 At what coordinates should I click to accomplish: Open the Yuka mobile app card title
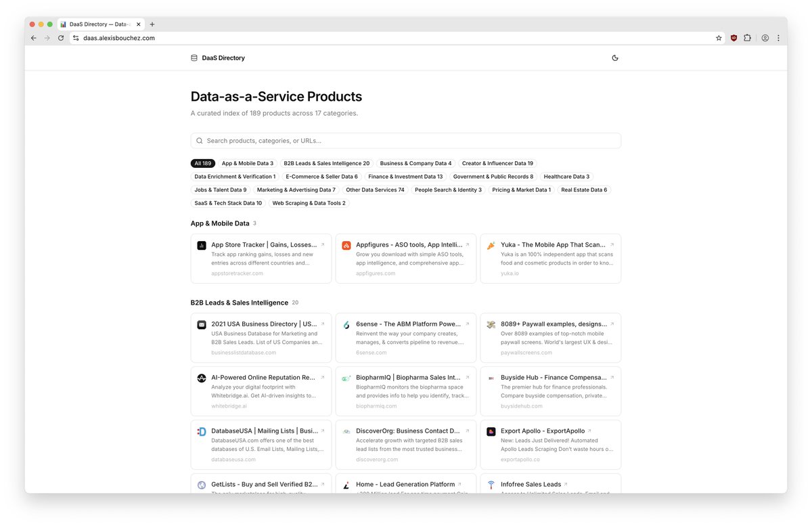(x=554, y=245)
